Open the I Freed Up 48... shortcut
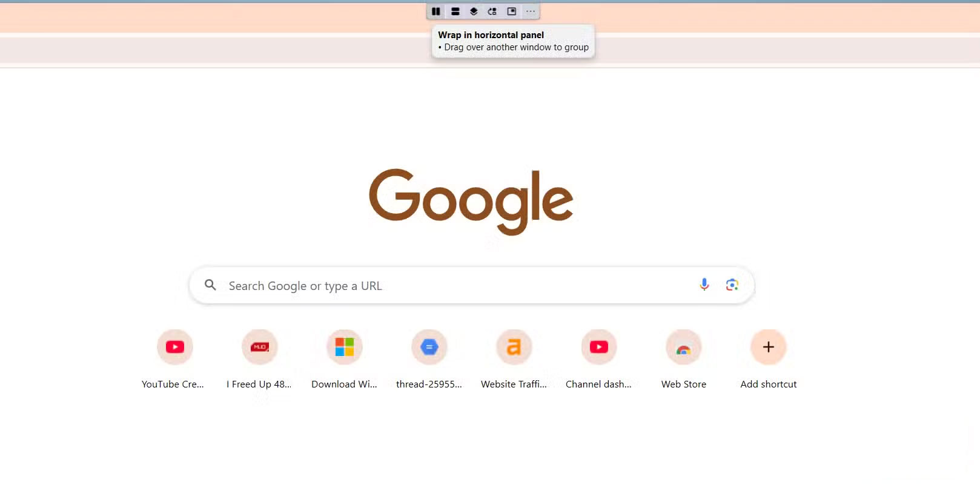 (x=259, y=359)
